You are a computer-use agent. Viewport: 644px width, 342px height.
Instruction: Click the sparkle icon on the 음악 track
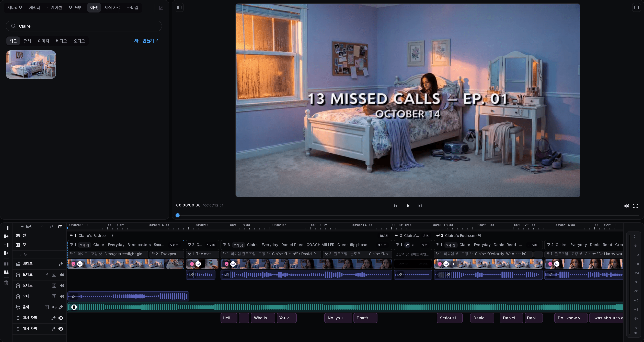pos(61,307)
